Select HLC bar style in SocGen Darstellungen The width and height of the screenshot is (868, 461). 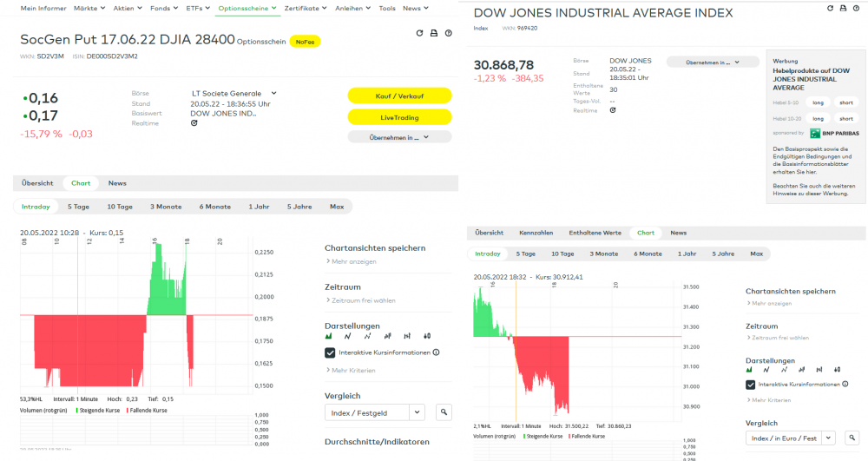407,336
